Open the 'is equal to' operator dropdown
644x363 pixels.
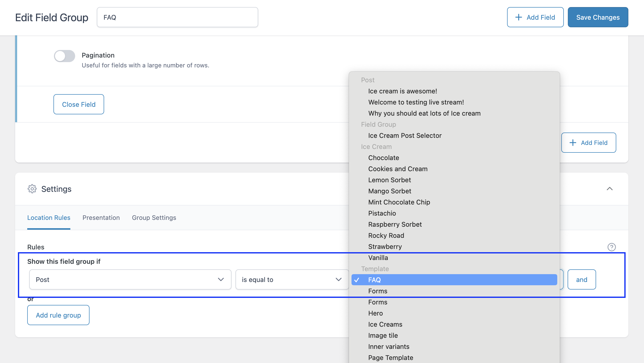pos(292,279)
